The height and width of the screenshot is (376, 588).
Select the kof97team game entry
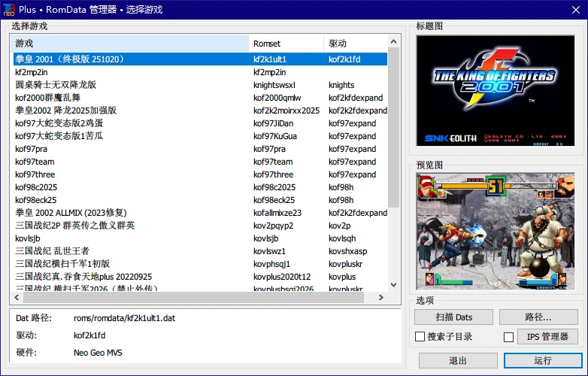(35, 162)
